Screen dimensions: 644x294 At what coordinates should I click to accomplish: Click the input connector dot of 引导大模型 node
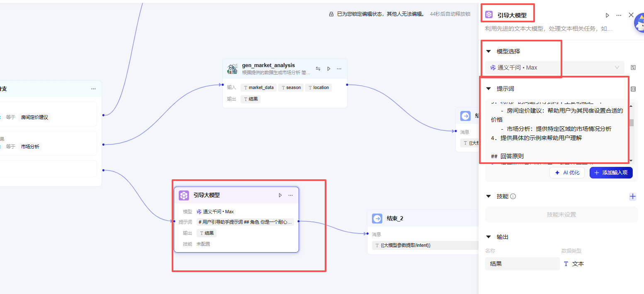point(174,221)
